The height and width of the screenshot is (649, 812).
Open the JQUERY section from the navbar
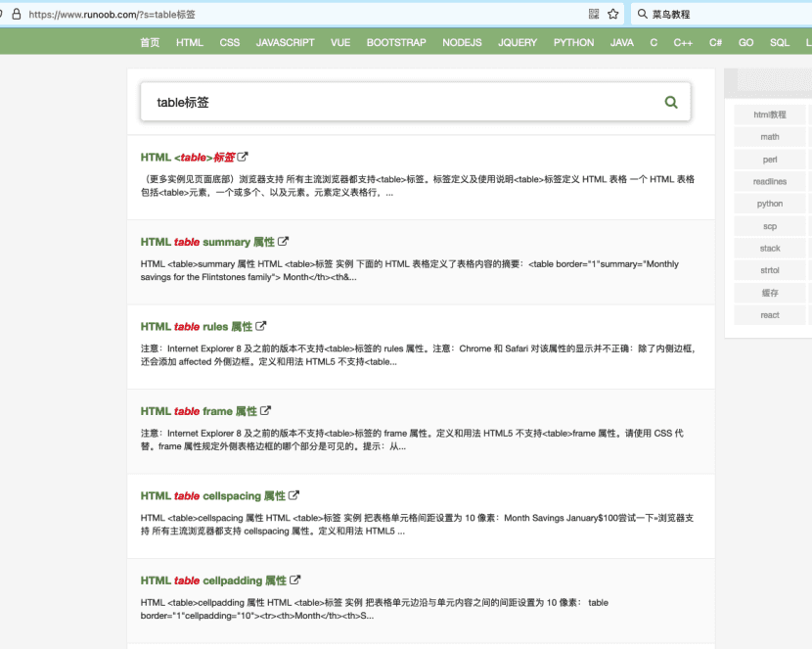[518, 42]
